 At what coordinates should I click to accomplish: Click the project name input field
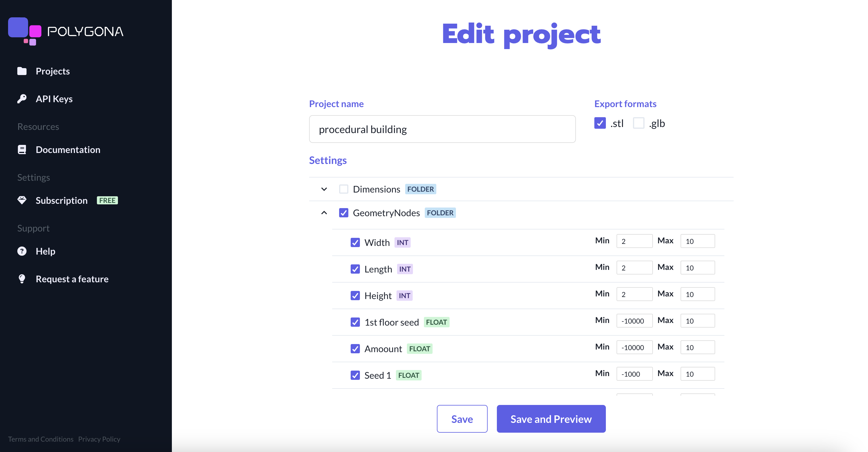click(442, 129)
